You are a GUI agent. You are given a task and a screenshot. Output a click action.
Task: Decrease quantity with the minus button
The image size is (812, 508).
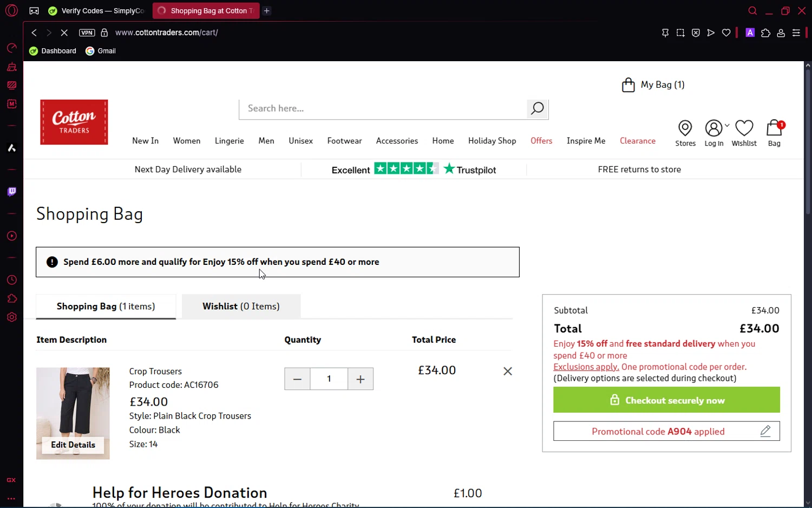297,379
